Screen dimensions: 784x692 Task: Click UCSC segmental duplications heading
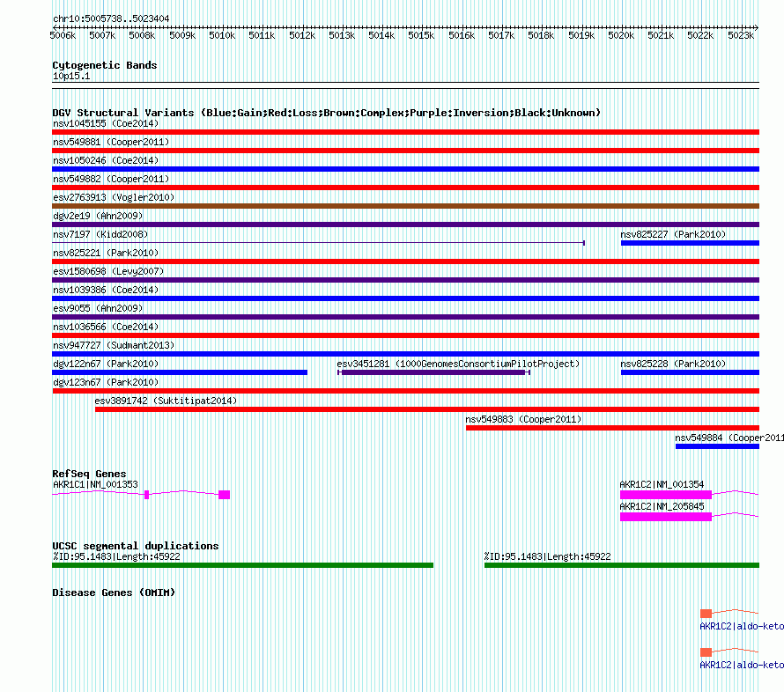pyautogui.click(x=135, y=546)
